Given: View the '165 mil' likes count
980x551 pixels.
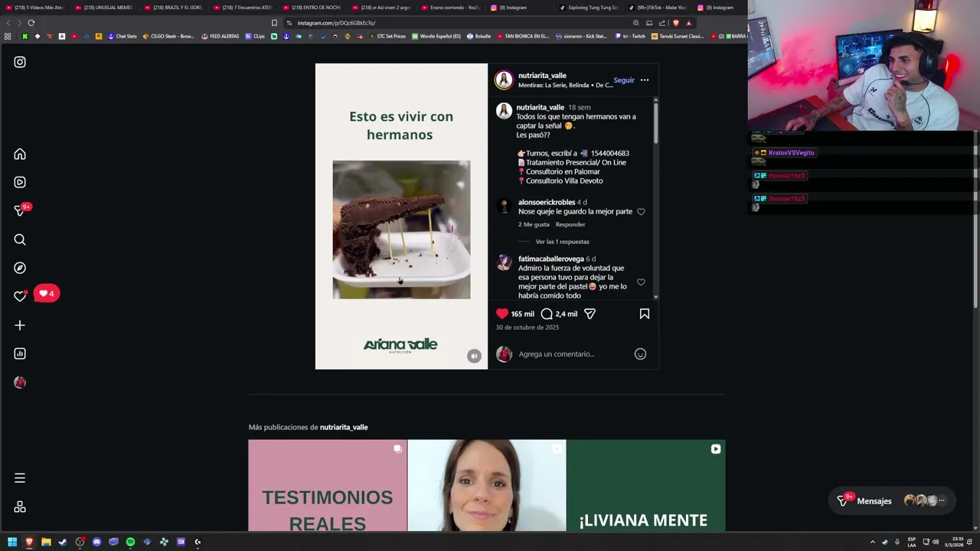Looking at the screenshot, I should click(522, 315).
